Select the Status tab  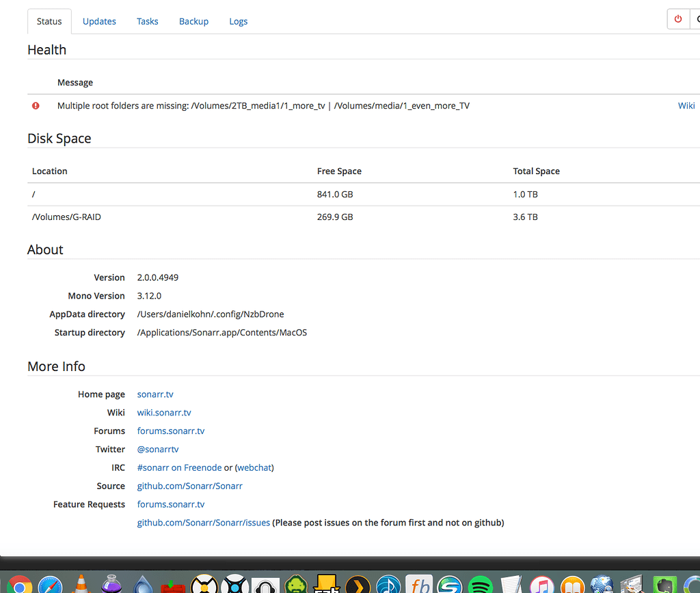tap(49, 21)
